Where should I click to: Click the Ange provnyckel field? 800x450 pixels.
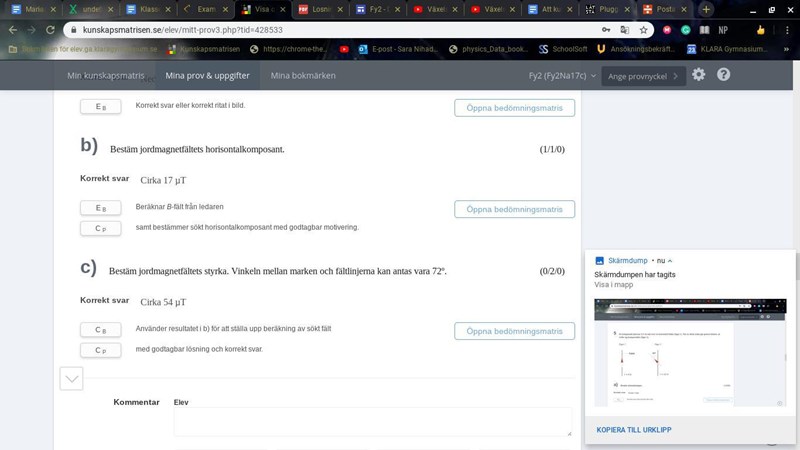point(644,76)
